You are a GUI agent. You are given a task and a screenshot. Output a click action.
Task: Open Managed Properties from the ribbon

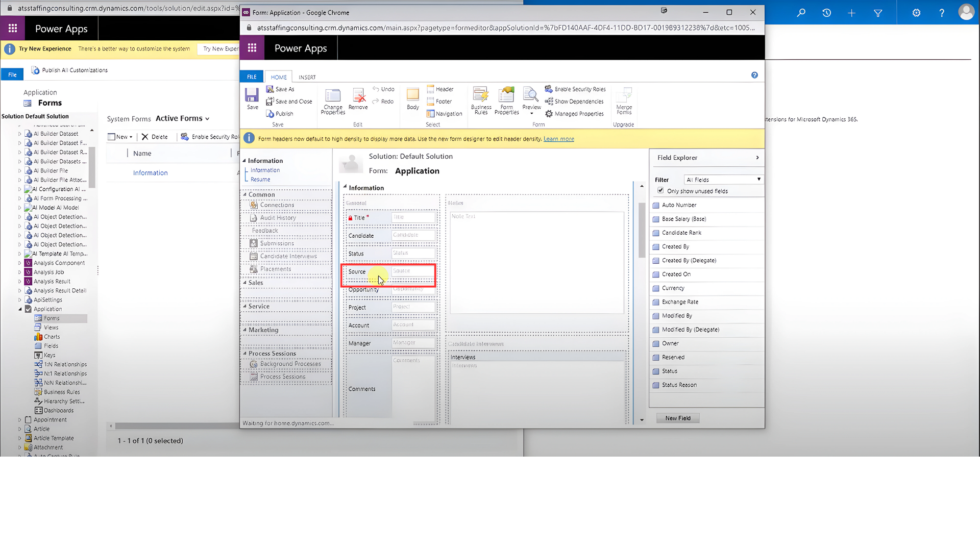coord(574,114)
